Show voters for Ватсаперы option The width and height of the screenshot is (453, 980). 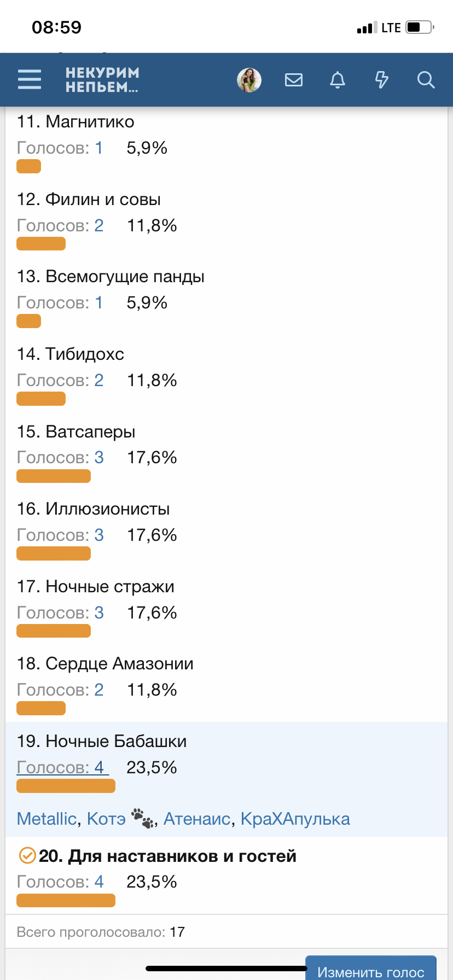click(x=60, y=457)
